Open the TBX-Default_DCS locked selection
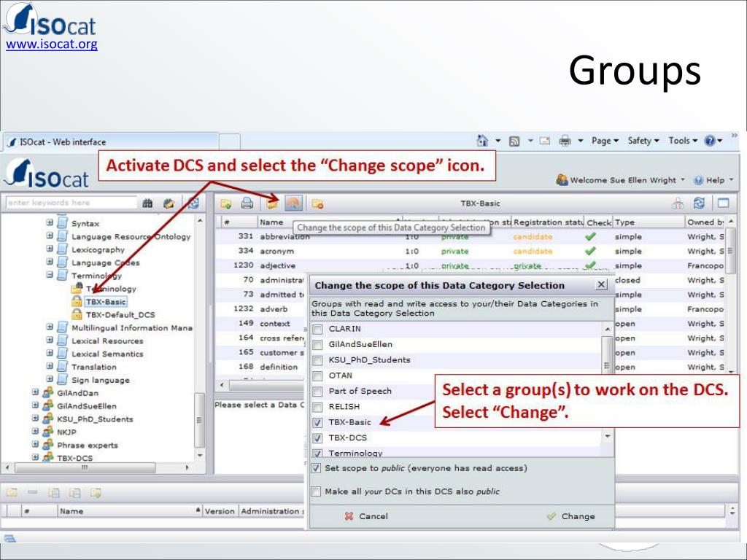Image resolution: width=747 pixels, height=560 pixels. pyautogui.click(x=120, y=315)
